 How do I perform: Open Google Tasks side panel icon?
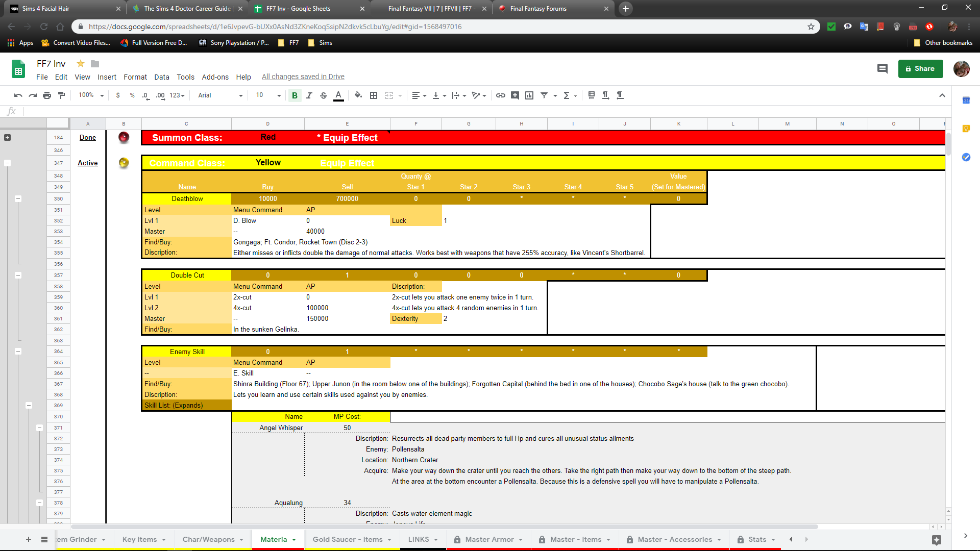point(966,157)
